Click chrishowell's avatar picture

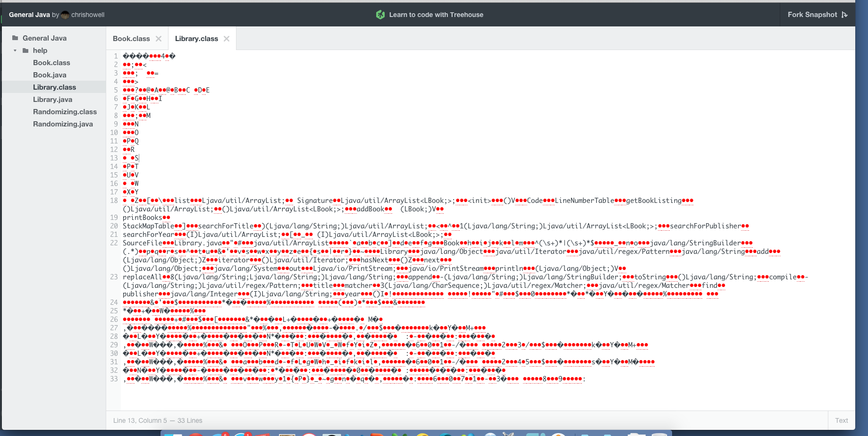tap(65, 15)
